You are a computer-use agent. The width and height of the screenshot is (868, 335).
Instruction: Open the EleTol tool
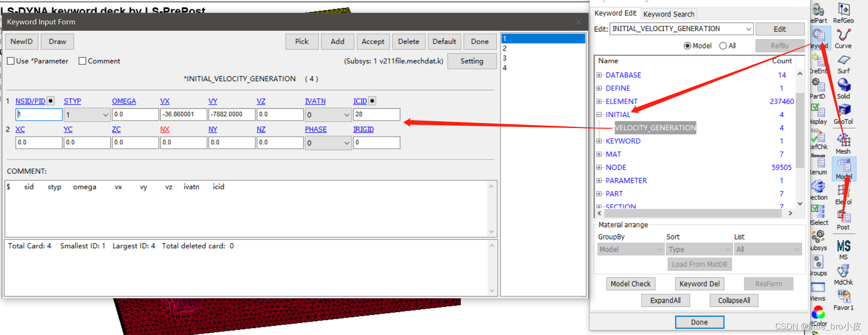[844, 194]
